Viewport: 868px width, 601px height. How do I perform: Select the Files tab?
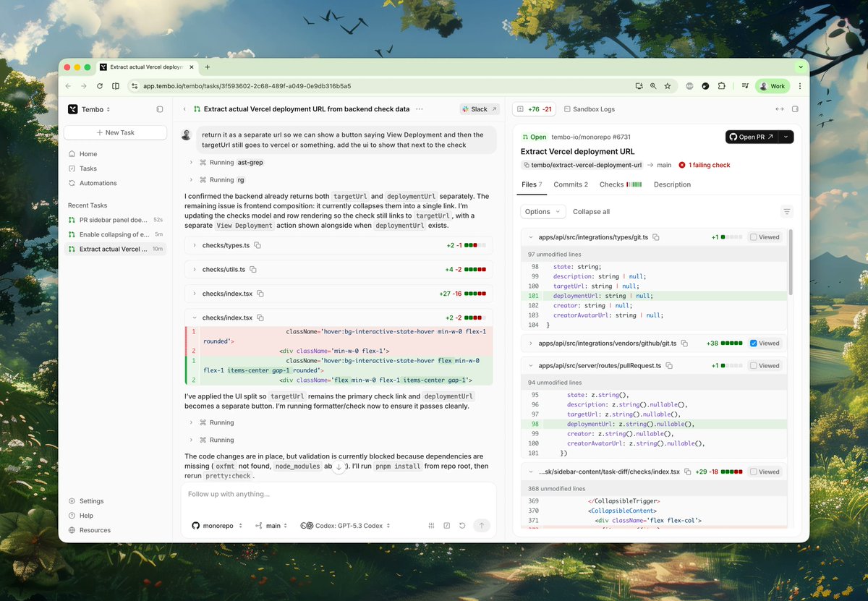coord(532,184)
